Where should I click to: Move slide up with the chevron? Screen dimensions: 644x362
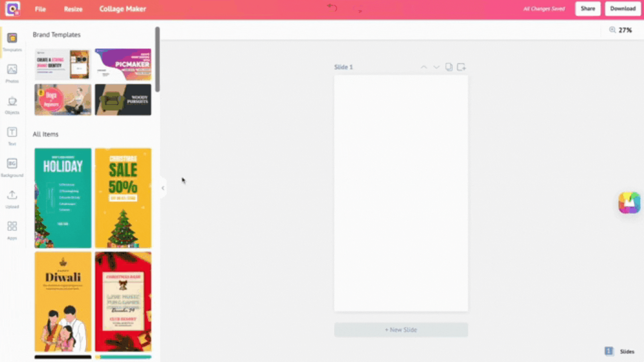(x=424, y=67)
